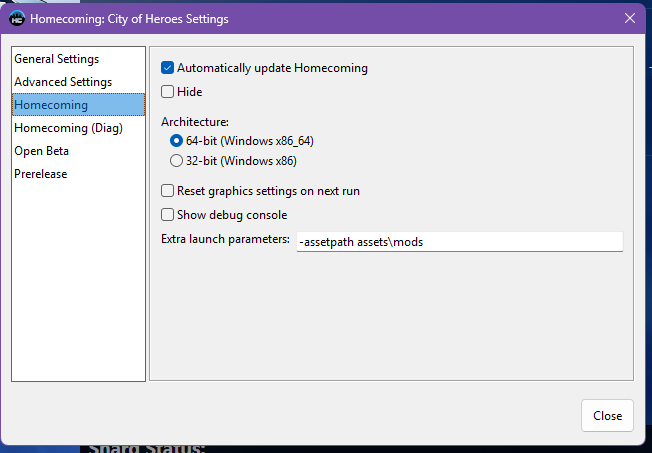Image resolution: width=652 pixels, height=453 pixels.
Task: Click the Architecture label
Action: pyautogui.click(x=195, y=121)
